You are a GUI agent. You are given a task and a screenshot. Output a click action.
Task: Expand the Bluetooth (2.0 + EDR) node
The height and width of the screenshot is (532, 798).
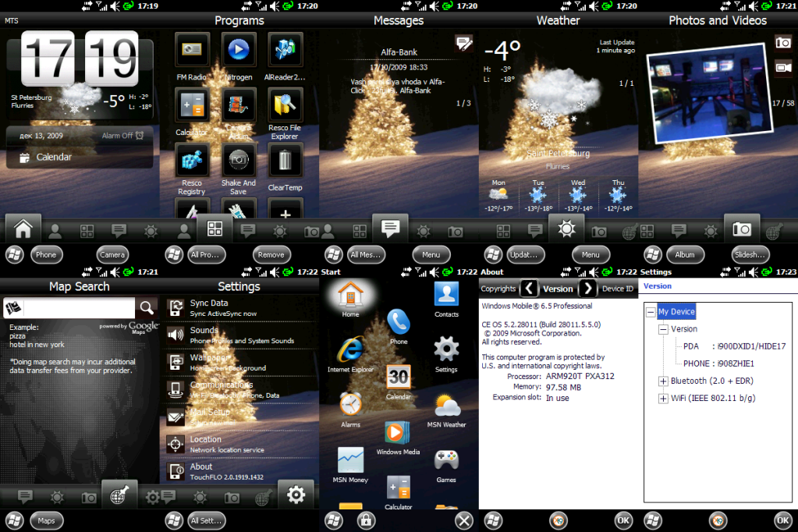coord(663,381)
